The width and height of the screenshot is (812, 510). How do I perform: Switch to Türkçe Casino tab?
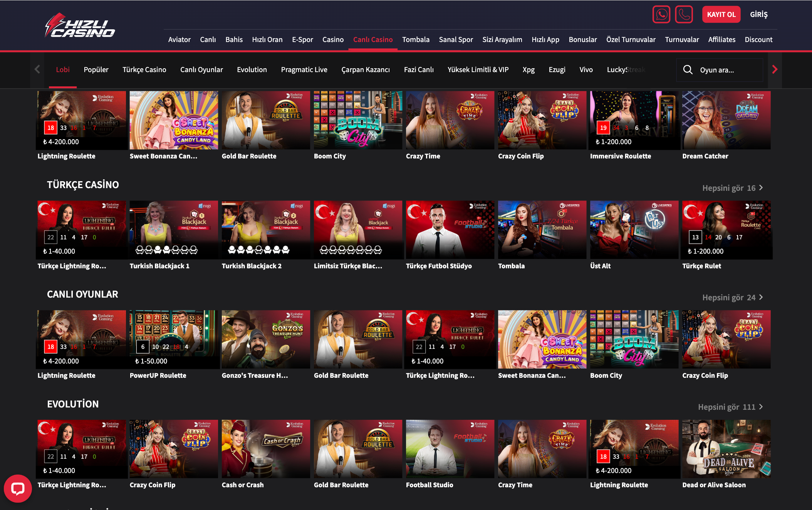coord(144,70)
